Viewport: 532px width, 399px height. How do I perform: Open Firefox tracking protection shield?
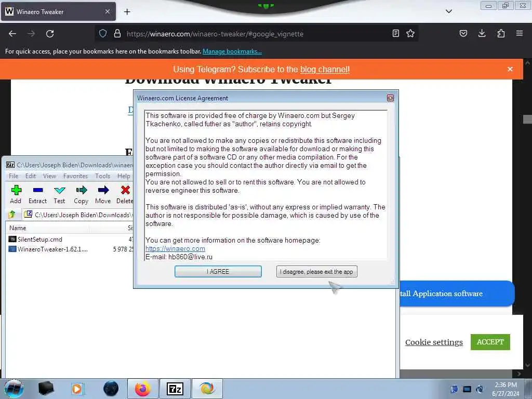click(103, 34)
